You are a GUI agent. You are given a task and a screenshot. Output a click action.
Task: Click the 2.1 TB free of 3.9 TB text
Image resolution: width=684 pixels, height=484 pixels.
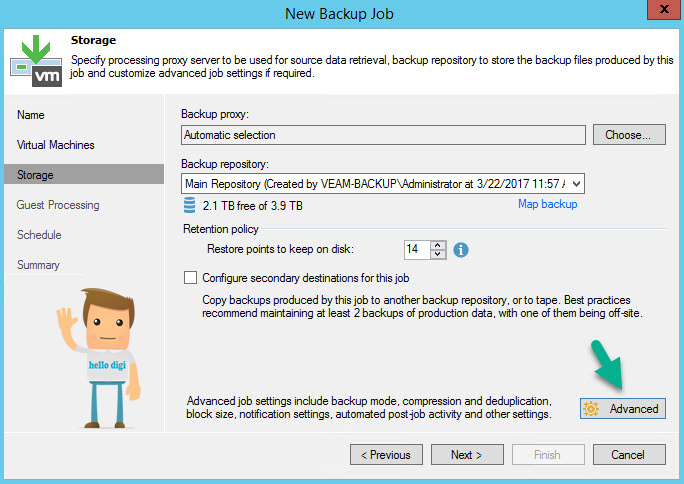coord(253,206)
